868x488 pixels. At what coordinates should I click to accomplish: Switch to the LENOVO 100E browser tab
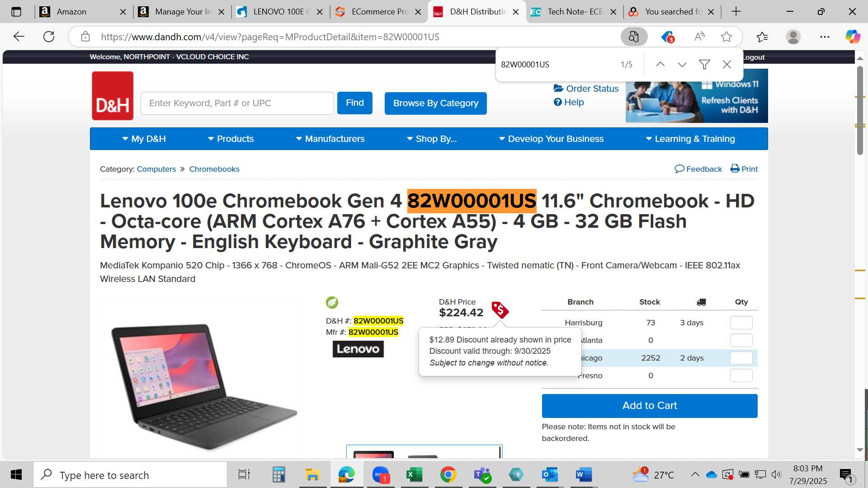click(x=280, y=12)
